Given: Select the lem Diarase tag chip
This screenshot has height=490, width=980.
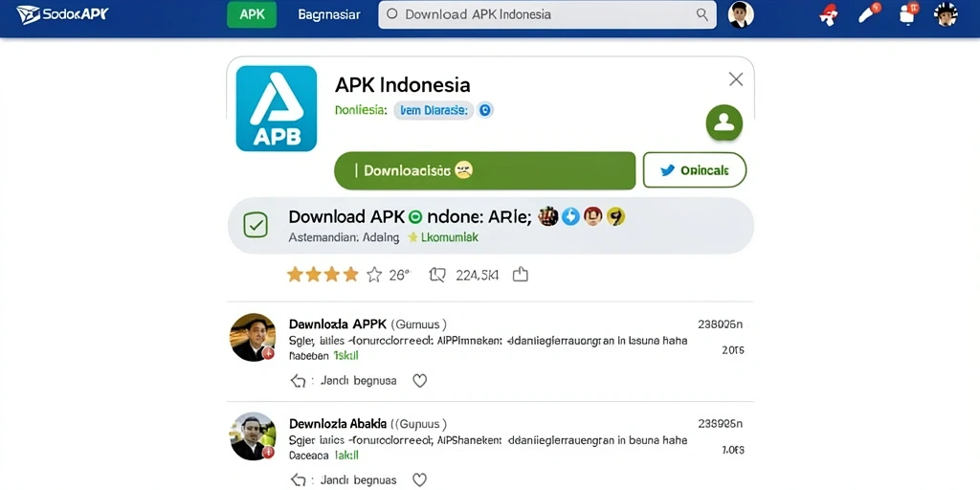Looking at the screenshot, I should [x=434, y=111].
